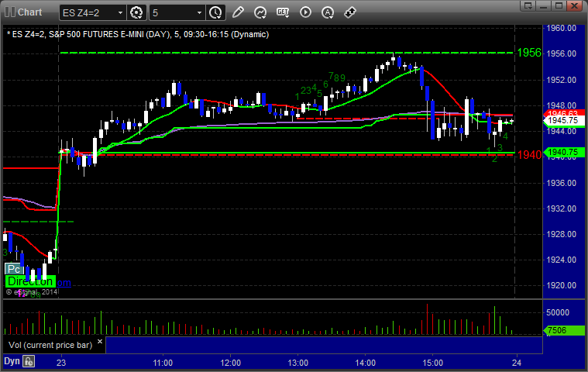Select the pencil drawing tool

tap(238, 12)
